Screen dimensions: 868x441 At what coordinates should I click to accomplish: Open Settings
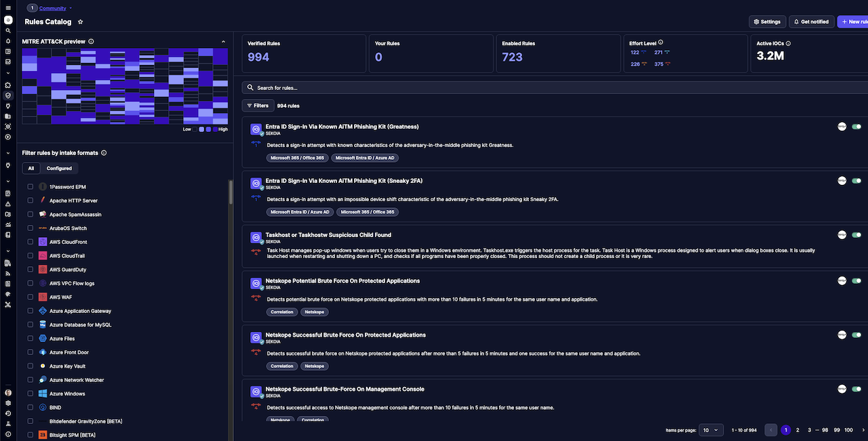coord(767,22)
